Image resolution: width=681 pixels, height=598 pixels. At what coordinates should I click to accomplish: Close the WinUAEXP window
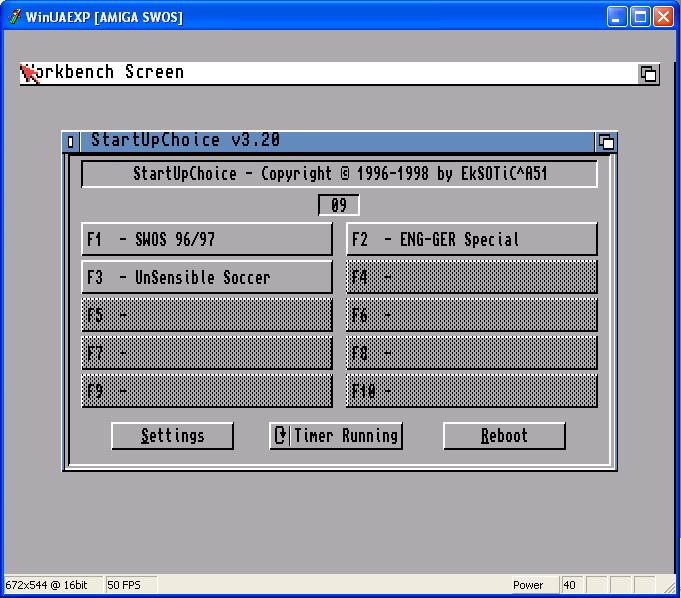pos(664,17)
